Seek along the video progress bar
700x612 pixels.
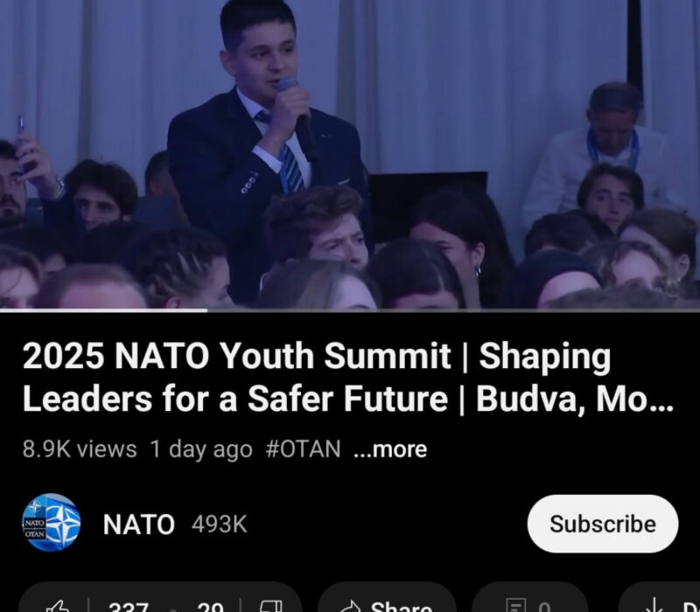coord(350,310)
